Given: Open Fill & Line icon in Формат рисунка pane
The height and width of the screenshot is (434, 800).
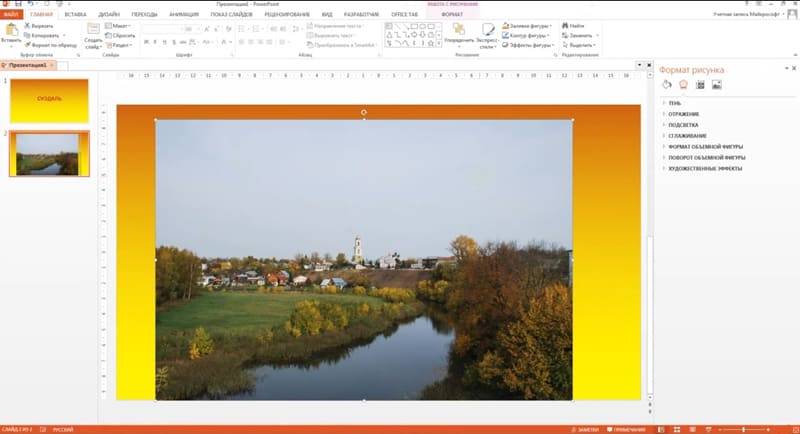Looking at the screenshot, I should click(667, 85).
